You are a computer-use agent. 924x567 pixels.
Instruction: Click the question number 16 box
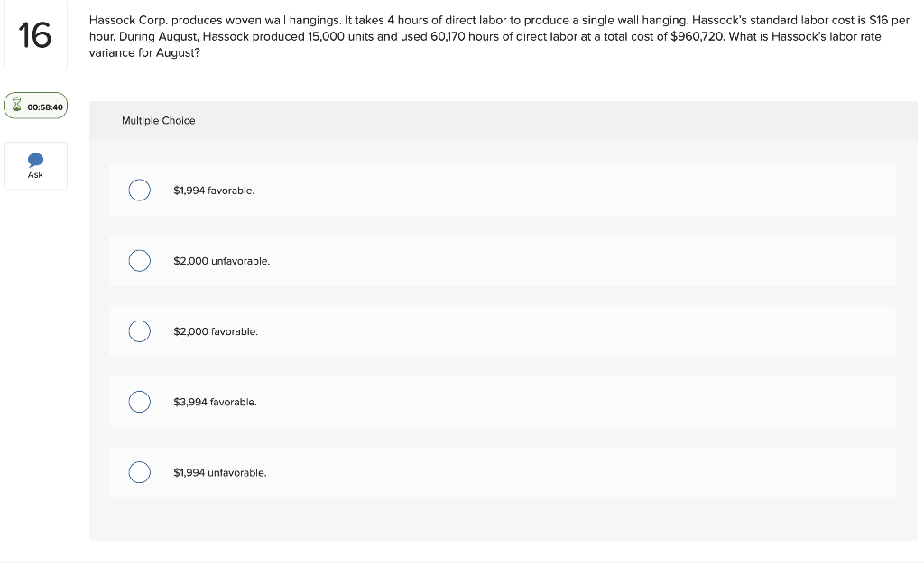tap(35, 35)
